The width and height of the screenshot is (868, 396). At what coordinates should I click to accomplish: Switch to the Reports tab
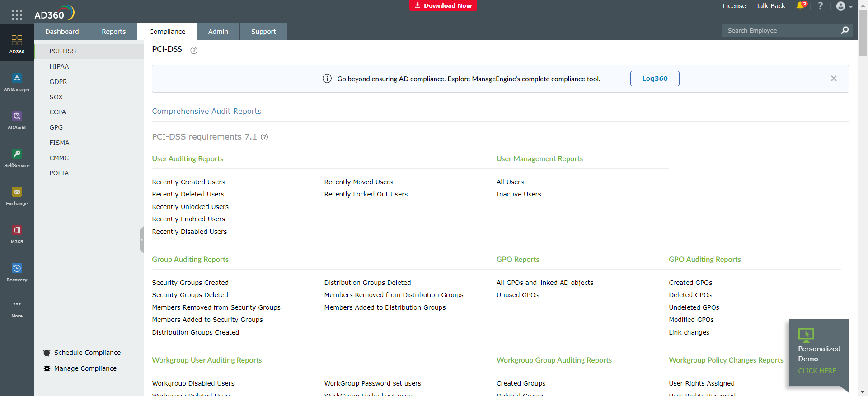(x=114, y=32)
